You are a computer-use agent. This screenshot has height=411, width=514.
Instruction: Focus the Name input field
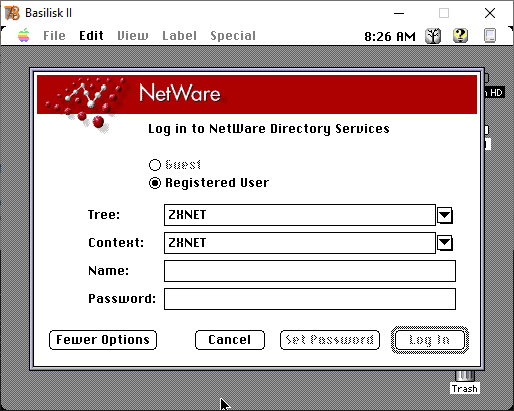click(310, 271)
